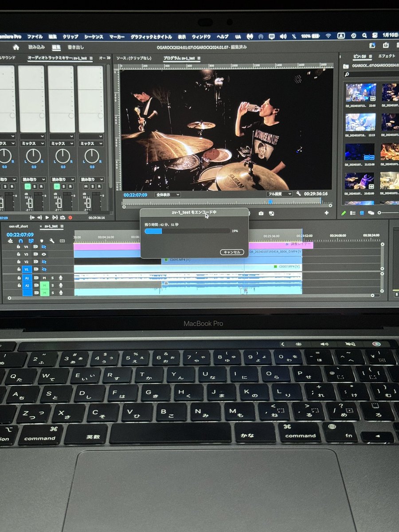
Task: Toggle the track output eye on V4
Action: tap(43, 246)
